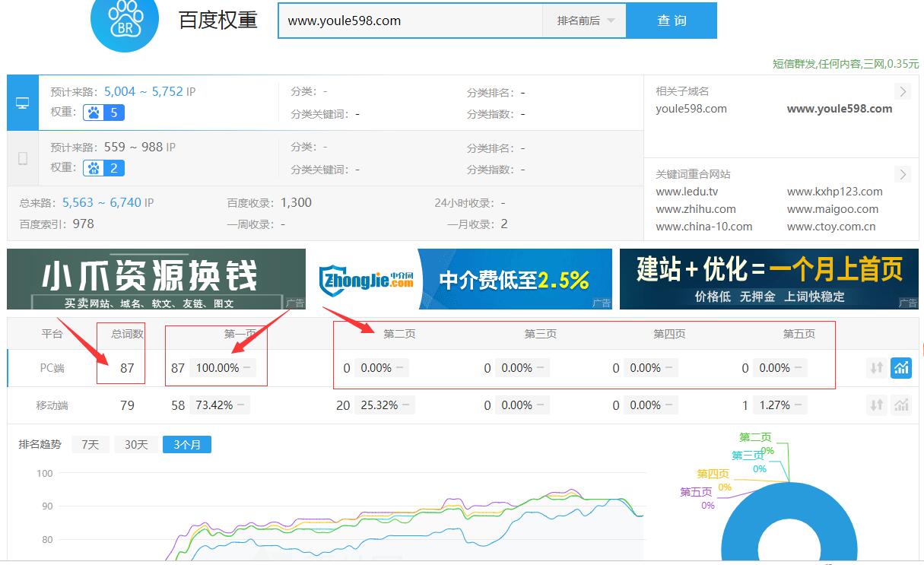924x565 pixels.
Task: Select the 3个月 trend range
Action: (x=187, y=444)
